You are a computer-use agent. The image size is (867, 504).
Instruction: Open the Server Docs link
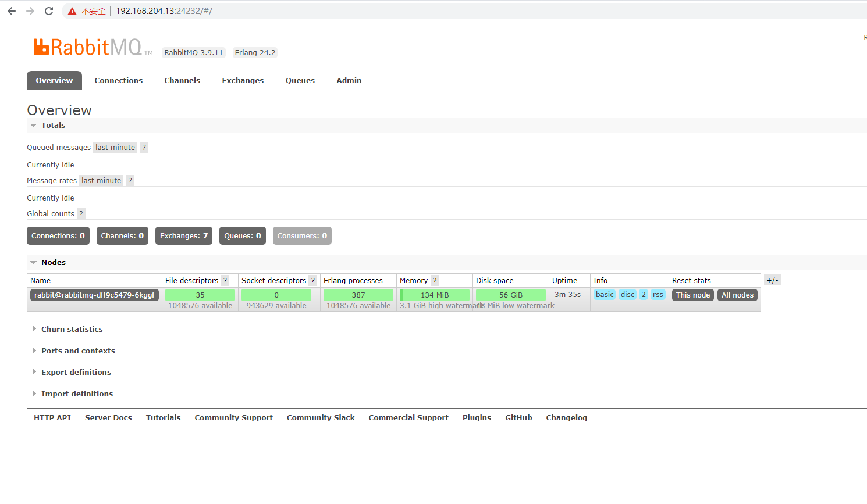(x=108, y=417)
